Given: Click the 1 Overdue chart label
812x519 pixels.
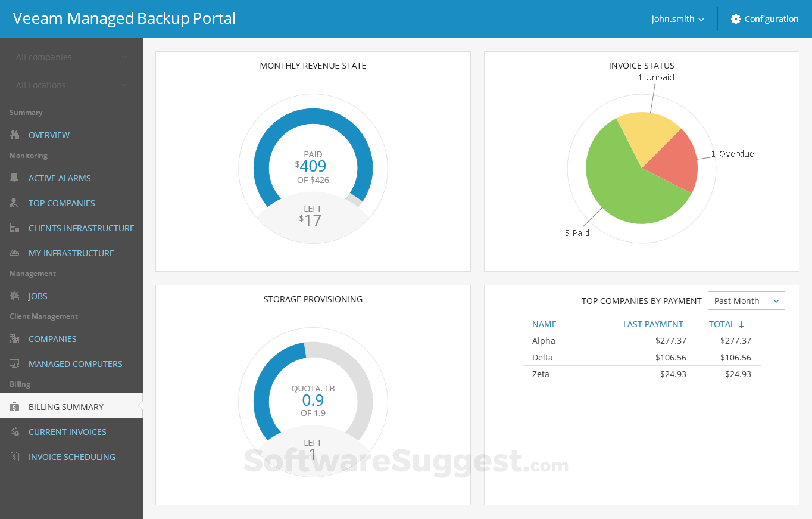Looking at the screenshot, I should 732,154.
